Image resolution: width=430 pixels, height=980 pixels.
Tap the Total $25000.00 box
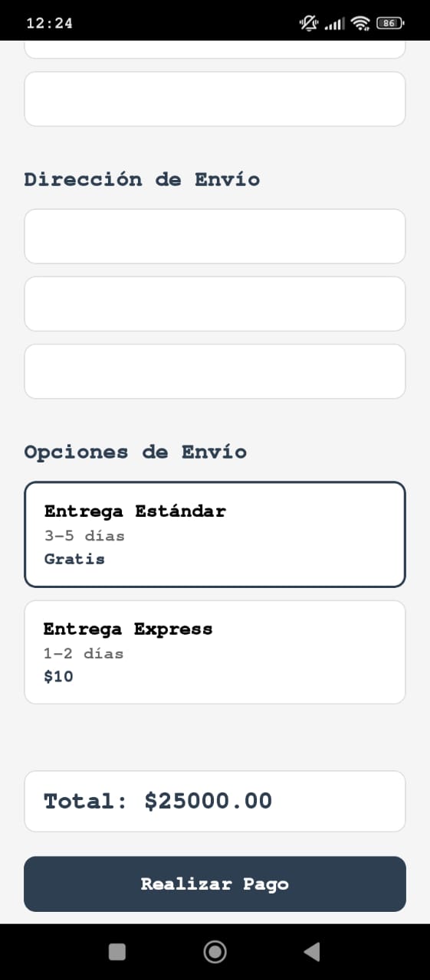[x=215, y=801]
